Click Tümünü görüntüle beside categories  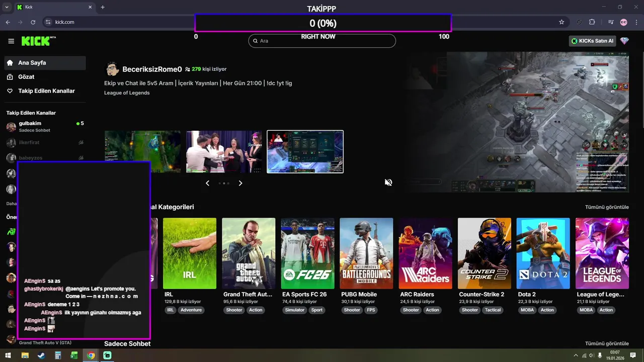pos(607,207)
